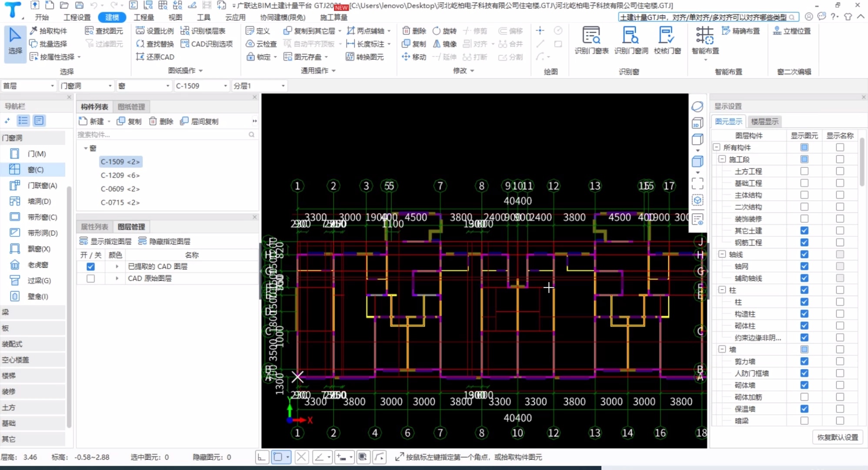Toggle 显示图元 checkbox for 暗梁
This screenshot has width=868, height=470.
804,421
